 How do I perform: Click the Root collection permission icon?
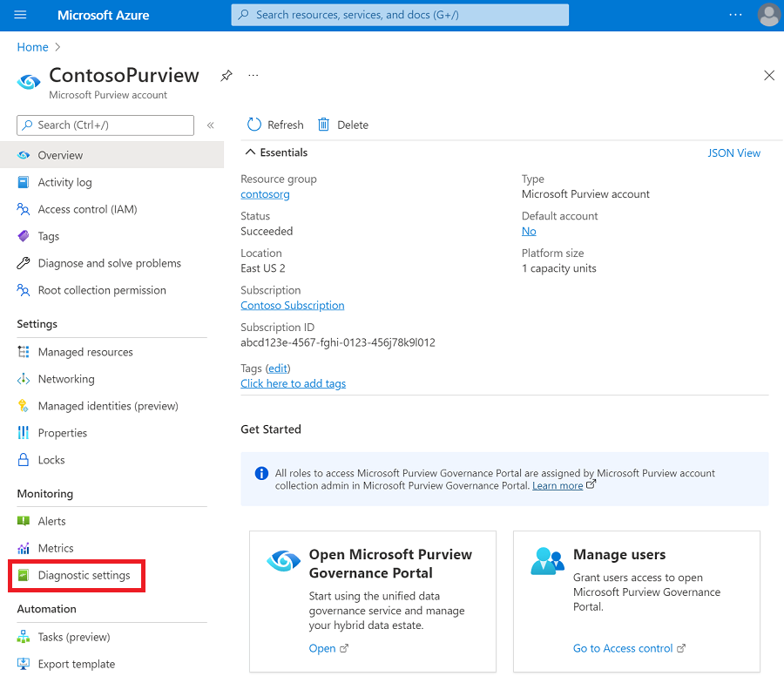pos(24,290)
